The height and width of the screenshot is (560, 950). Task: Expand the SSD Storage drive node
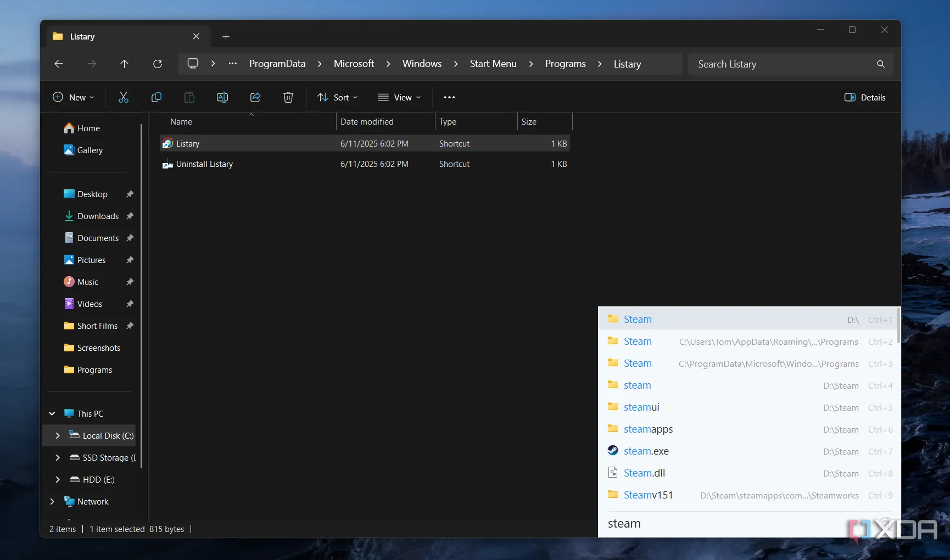tap(58, 457)
